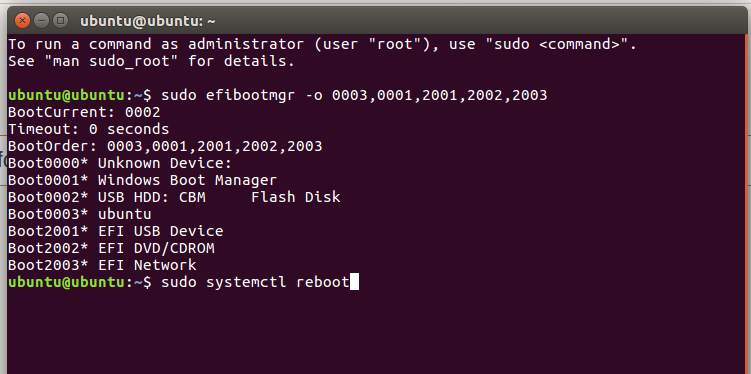Minimize the ubuntu@ubuntu terminal window
Image resolution: width=751 pixels, height=374 pixels.
pyautogui.click(x=42, y=21)
